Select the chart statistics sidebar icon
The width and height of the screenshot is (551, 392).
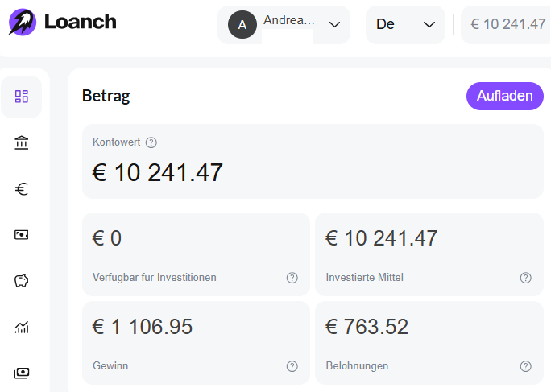(x=22, y=327)
